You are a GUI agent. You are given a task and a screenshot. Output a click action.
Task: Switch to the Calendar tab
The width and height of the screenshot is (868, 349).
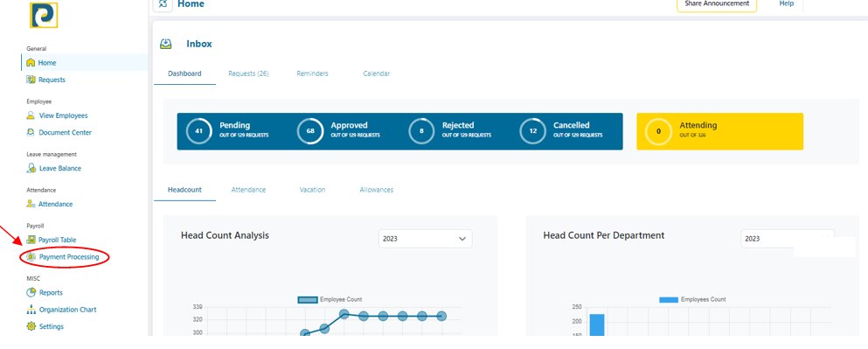pyautogui.click(x=377, y=73)
